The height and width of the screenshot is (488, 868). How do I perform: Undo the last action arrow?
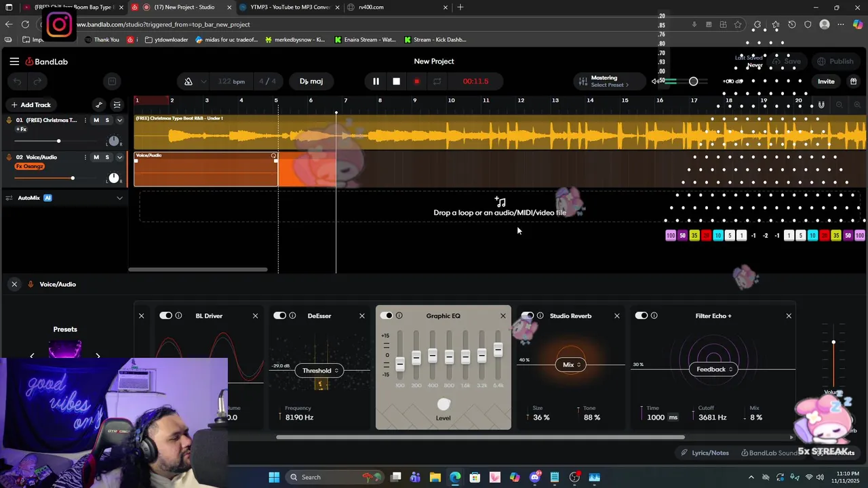point(18,81)
